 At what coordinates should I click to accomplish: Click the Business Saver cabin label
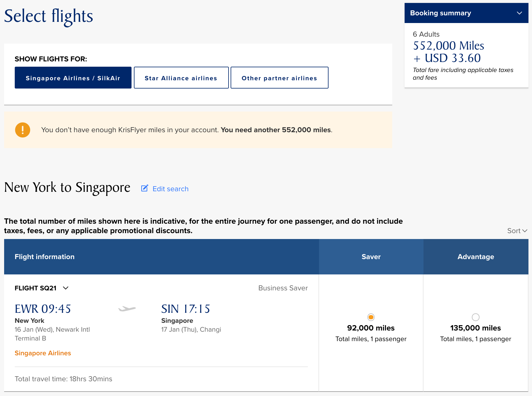click(x=283, y=288)
